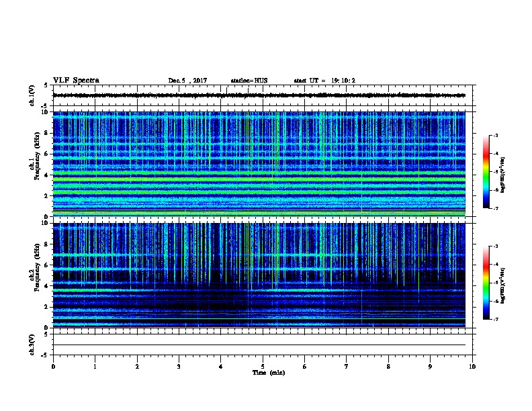Click the "VLF Spectra" plot title
The width and height of the screenshot is (532, 411).
(76, 81)
